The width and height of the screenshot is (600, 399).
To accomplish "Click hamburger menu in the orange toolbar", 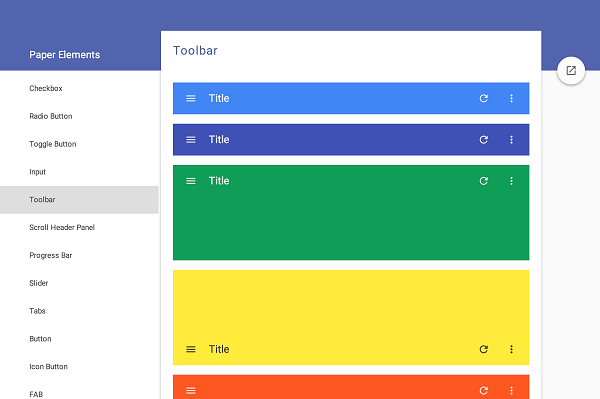I will click(191, 391).
